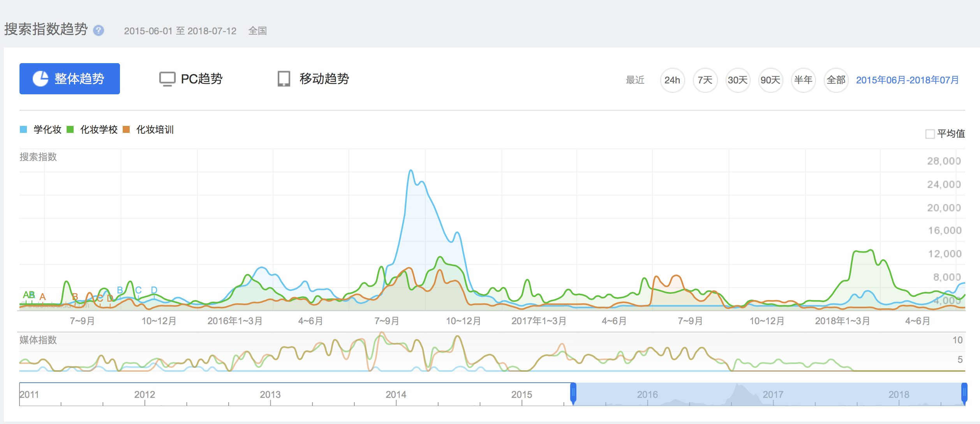Switch to the PC趋势 tab
The height and width of the screenshot is (424, 980).
(201, 79)
